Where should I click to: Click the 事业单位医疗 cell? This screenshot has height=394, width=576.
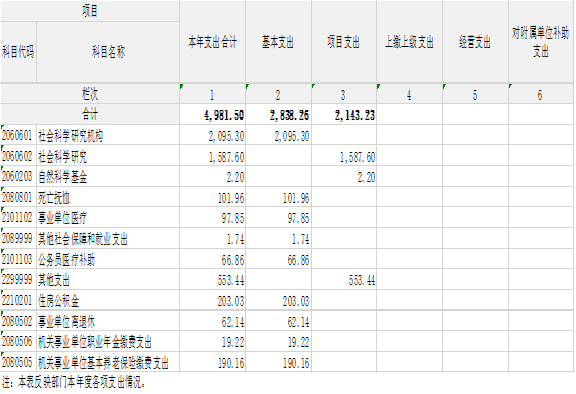click(108, 218)
